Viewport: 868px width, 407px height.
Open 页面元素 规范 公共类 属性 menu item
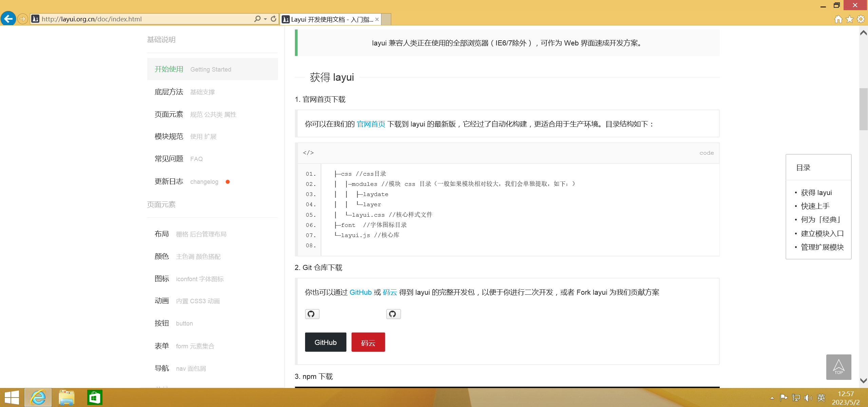click(x=212, y=114)
